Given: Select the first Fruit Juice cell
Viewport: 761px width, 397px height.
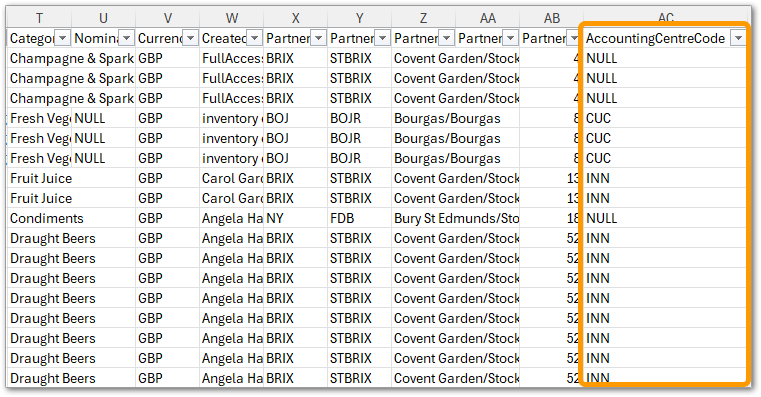Looking at the screenshot, I should 39,179.
